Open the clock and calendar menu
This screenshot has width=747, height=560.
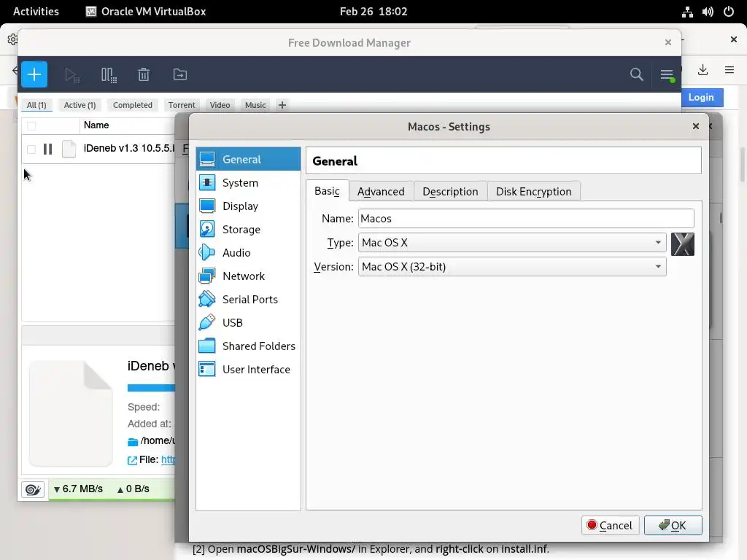tap(373, 12)
